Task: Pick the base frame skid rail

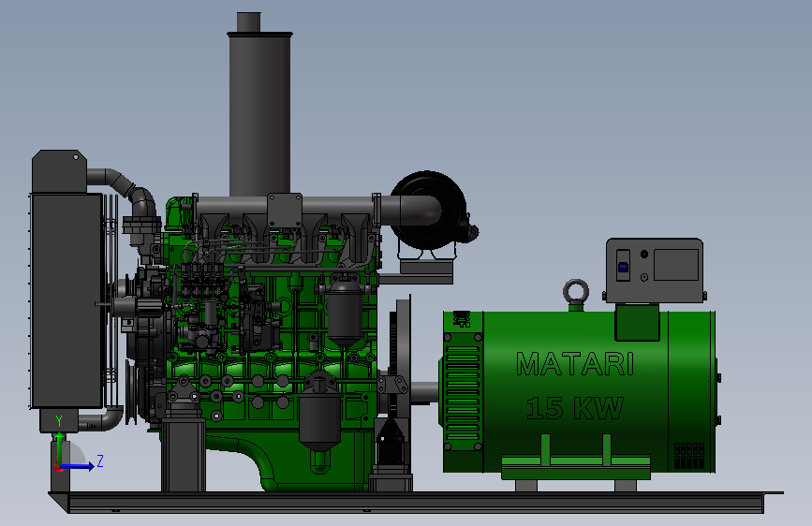Action: [416, 503]
